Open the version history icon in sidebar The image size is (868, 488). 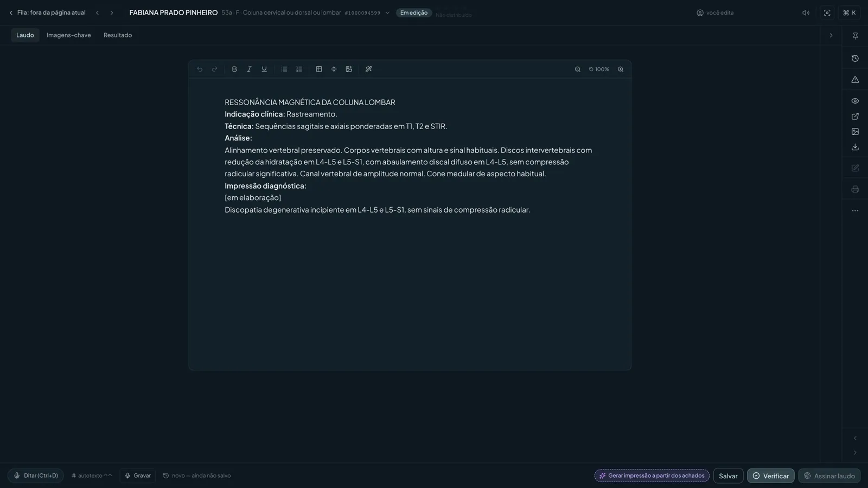(855, 59)
